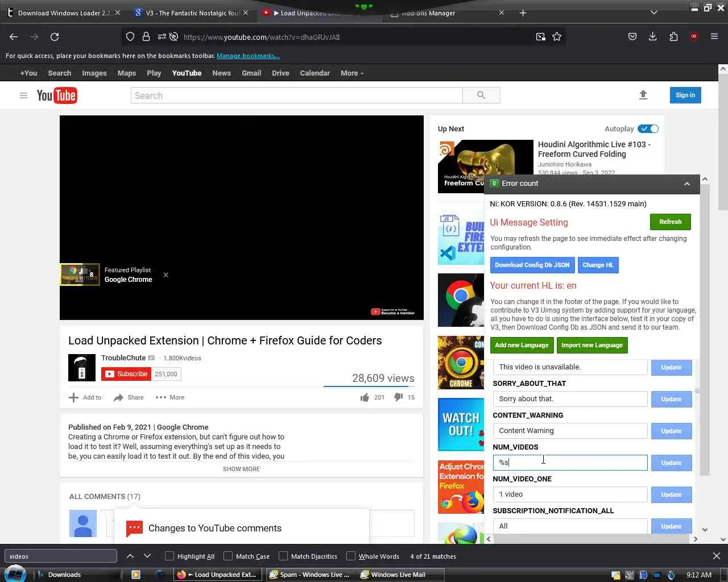Collapse the Error count panel chevron
728x582 pixels.
[686, 184]
